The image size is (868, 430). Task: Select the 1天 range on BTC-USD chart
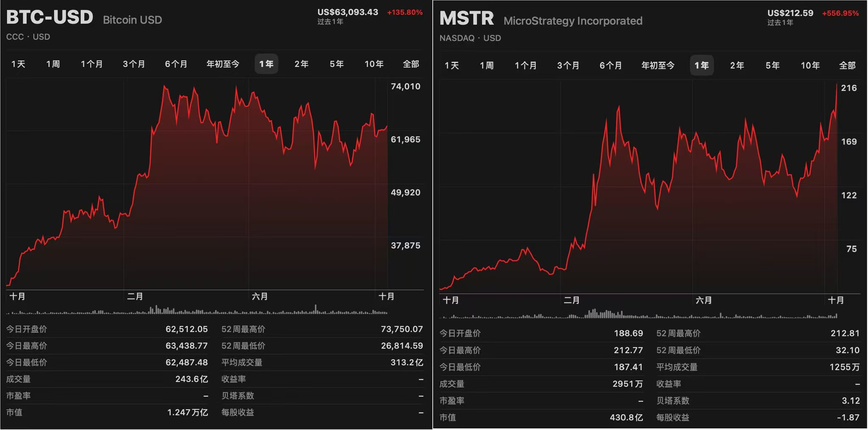click(18, 64)
